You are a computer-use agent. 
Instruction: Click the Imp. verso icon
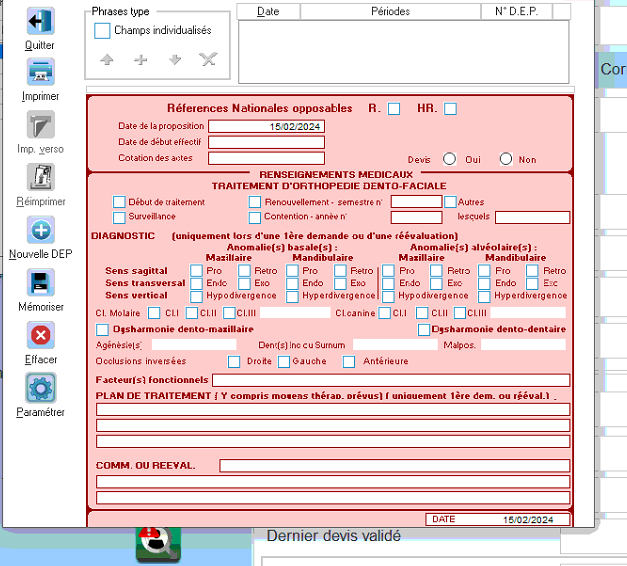(40, 124)
